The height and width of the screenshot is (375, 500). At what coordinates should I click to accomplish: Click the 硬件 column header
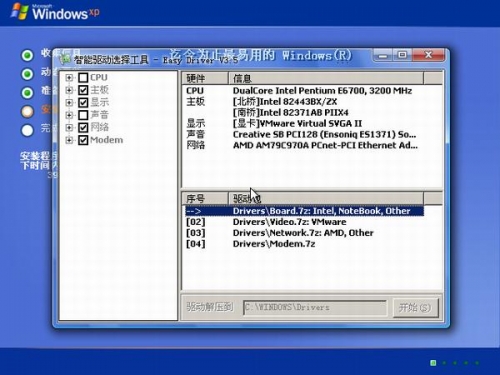click(205, 78)
